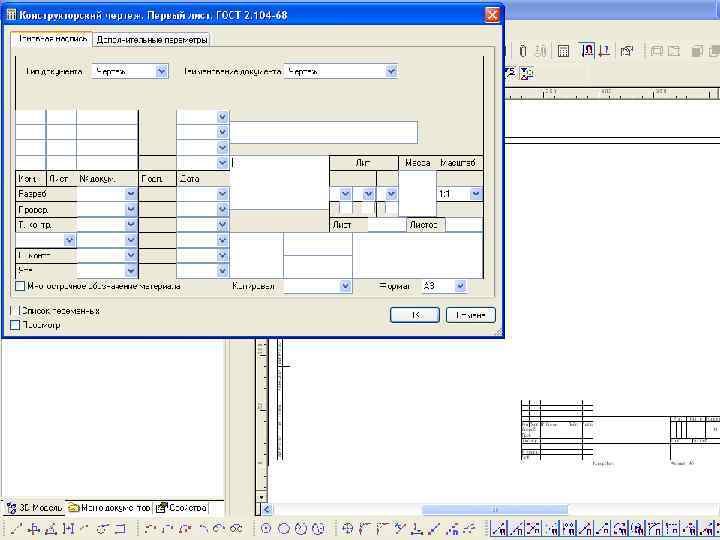Open the Т.контр. name dropdown
Image resolution: width=720 pixels, height=540 pixels.
131,225
